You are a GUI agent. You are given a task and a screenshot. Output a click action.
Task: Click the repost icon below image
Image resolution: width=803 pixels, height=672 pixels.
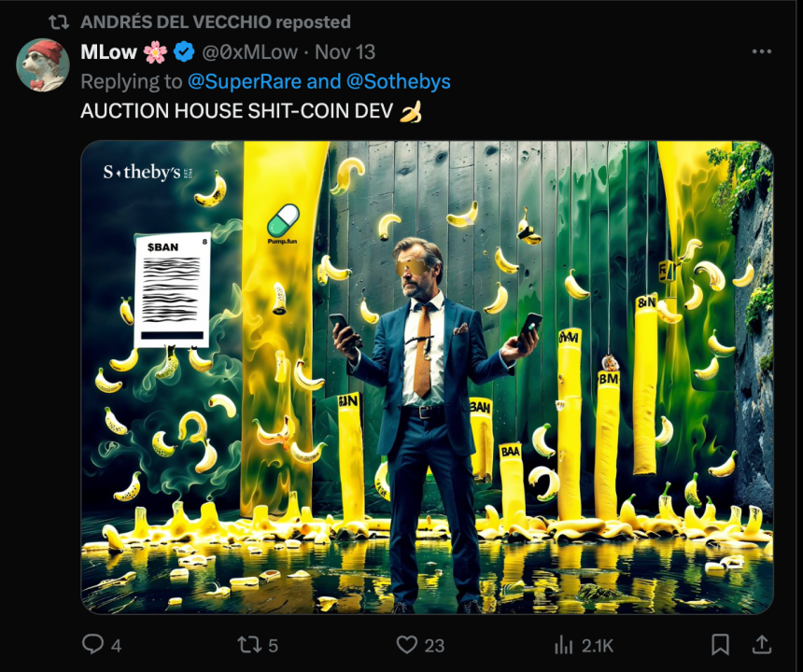tap(249, 645)
